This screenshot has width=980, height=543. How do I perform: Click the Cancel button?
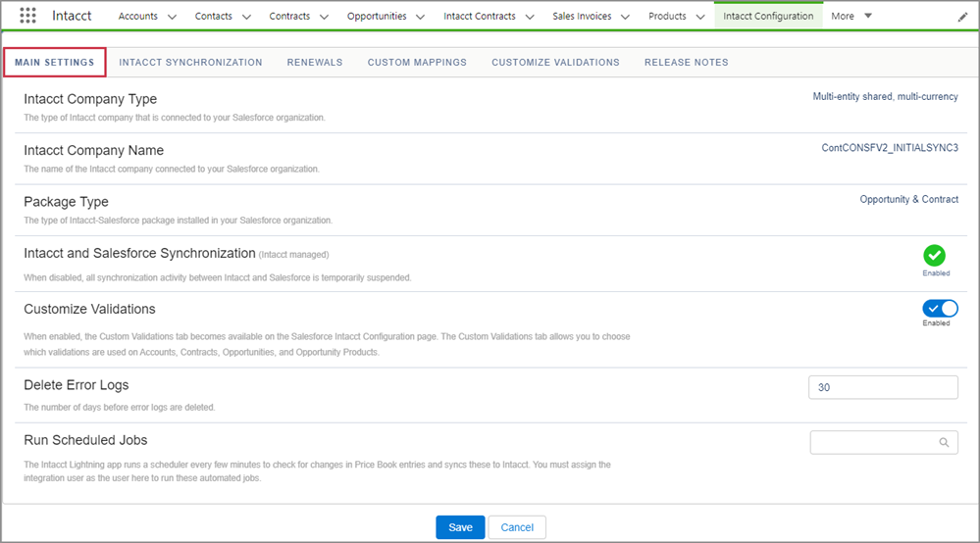tap(517, 527)
